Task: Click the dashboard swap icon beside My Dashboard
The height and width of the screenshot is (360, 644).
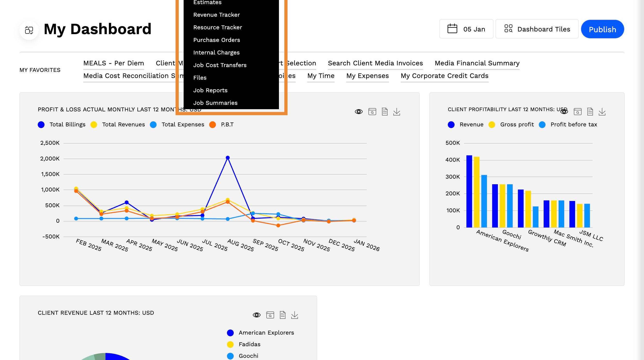Action: tap(29, 30)
